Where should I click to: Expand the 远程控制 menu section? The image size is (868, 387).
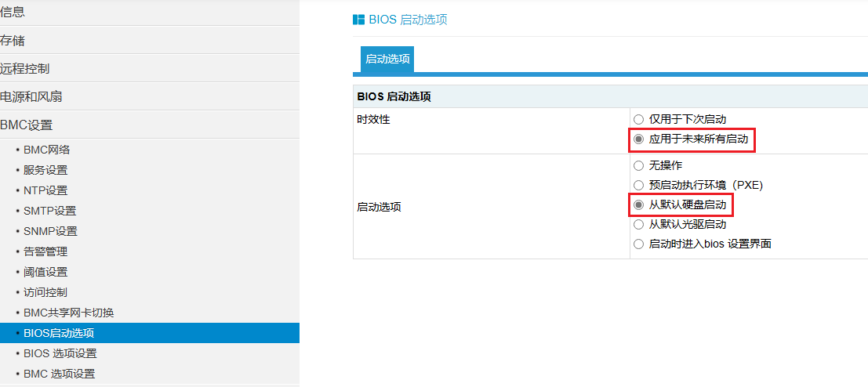[x=150, y=69]
